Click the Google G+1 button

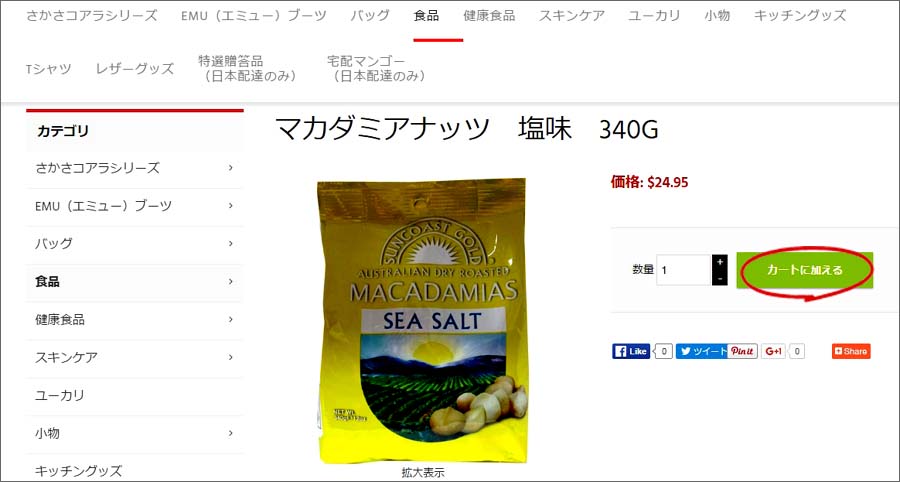tap(773, 351)
